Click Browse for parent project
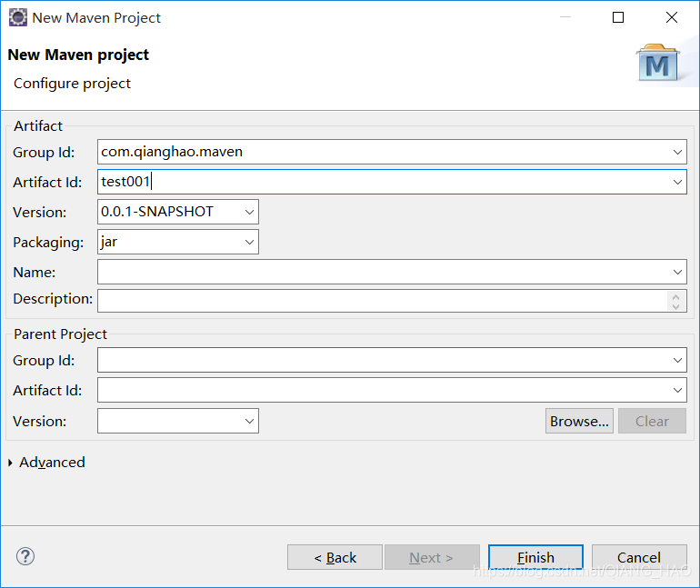 [579, 421]
